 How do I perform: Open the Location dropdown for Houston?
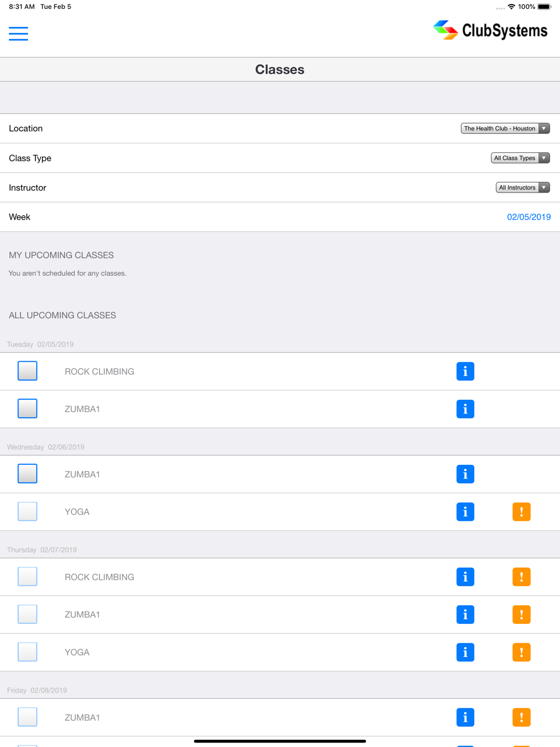pyautogui.click(x=505, y=128)
